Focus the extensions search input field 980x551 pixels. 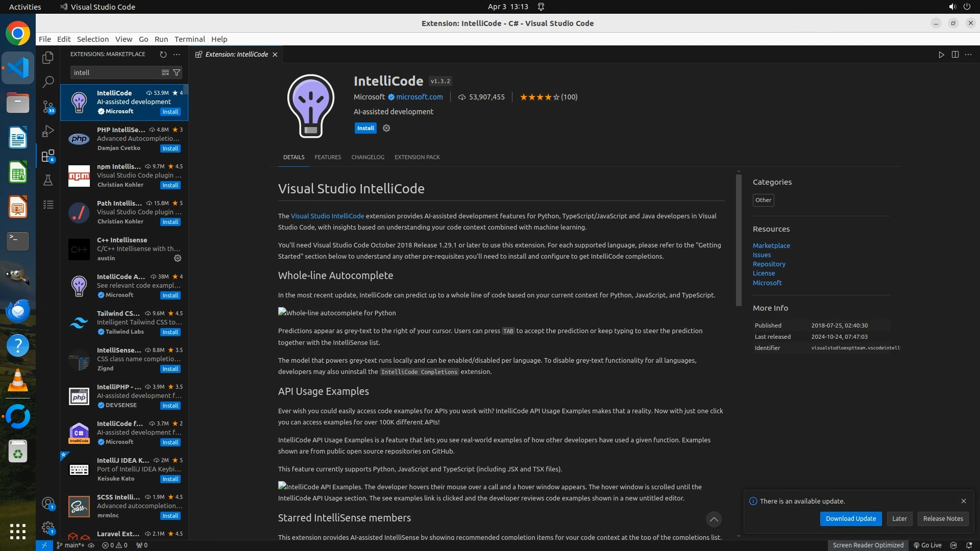115,72
